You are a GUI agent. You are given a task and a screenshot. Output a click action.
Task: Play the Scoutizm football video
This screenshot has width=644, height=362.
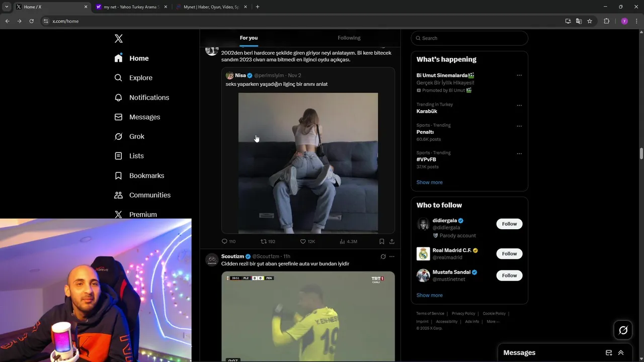click(308, 317)
